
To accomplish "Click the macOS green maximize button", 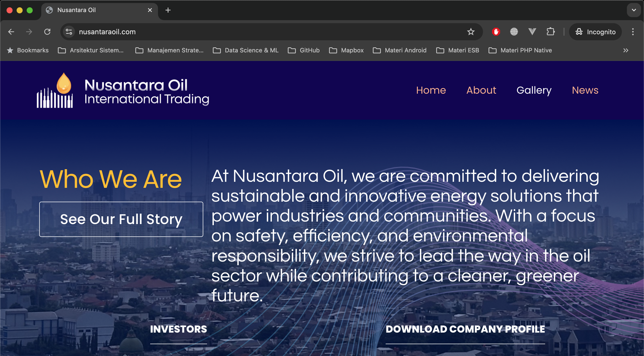I will 30,10.
